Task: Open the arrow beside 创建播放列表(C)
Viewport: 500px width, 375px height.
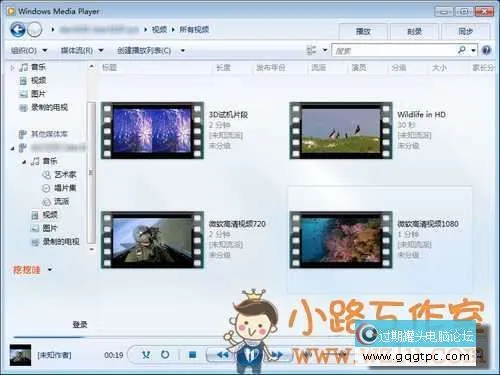Action: [183, 51]
